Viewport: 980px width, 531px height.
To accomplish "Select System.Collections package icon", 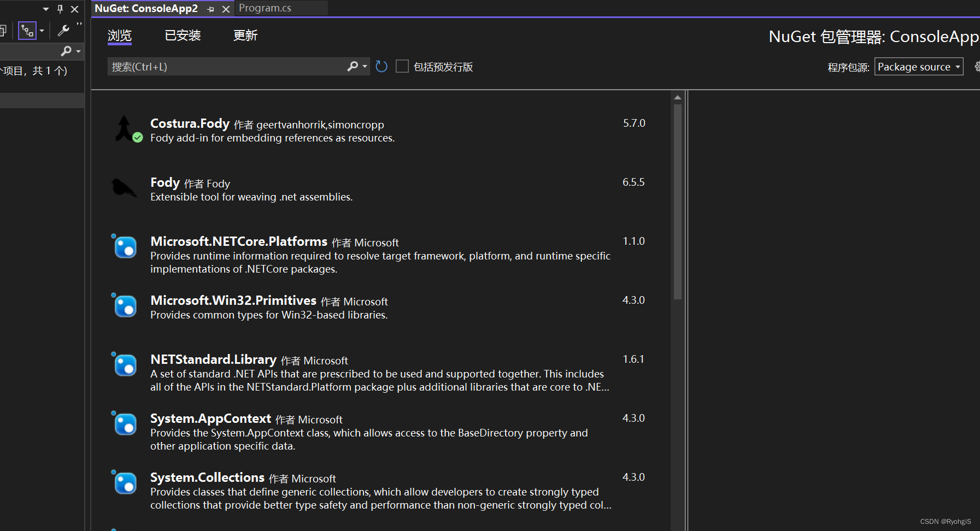I will click(125, 482).
